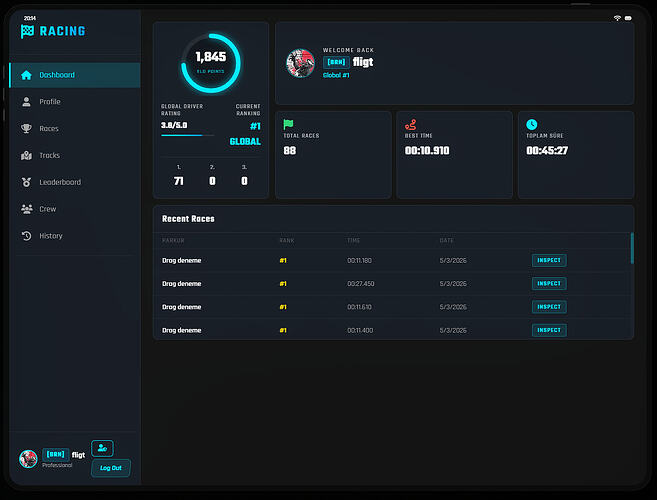Click the TIME column header
657x500 pixels.
pos(354,241)
